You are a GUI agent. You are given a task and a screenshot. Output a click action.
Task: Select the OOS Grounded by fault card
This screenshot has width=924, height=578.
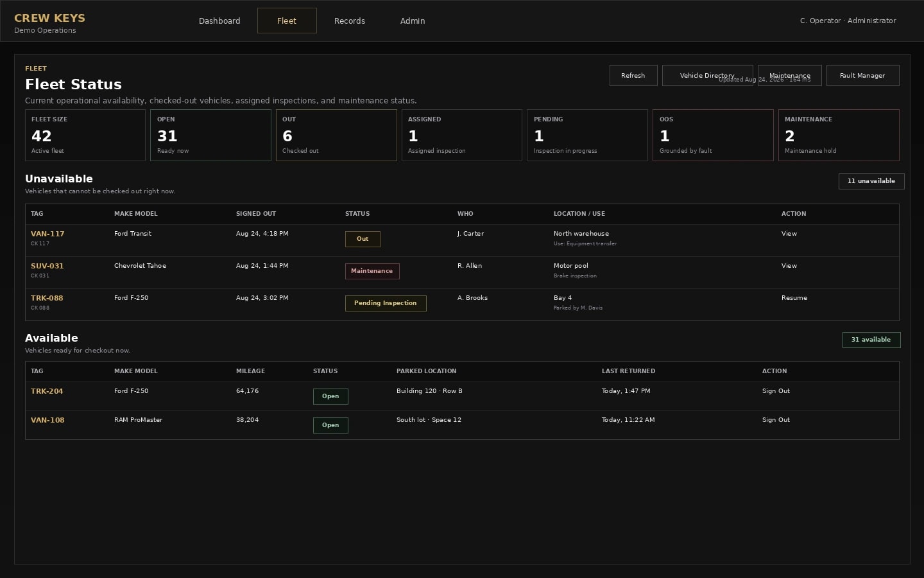pos(713,135)
